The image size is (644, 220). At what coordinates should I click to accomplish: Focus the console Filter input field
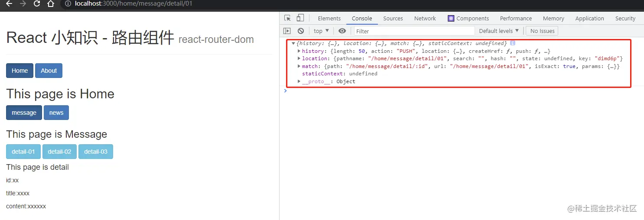(x=414, y=31)
